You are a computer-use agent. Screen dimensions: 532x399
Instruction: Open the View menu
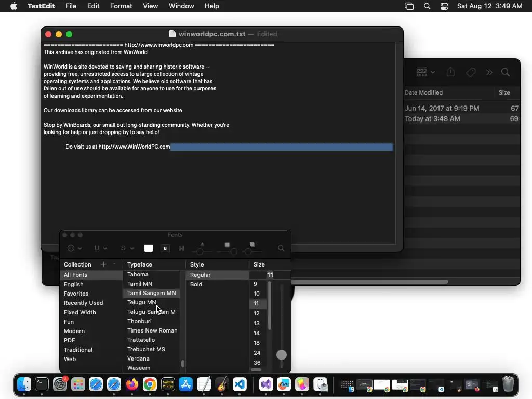tap(150, 6)
